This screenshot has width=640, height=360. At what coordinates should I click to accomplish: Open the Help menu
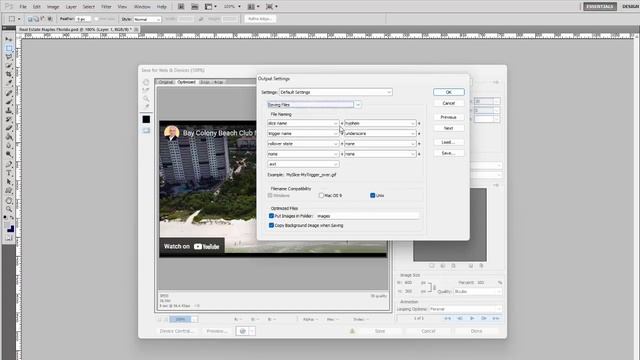(x=162, y=7)
